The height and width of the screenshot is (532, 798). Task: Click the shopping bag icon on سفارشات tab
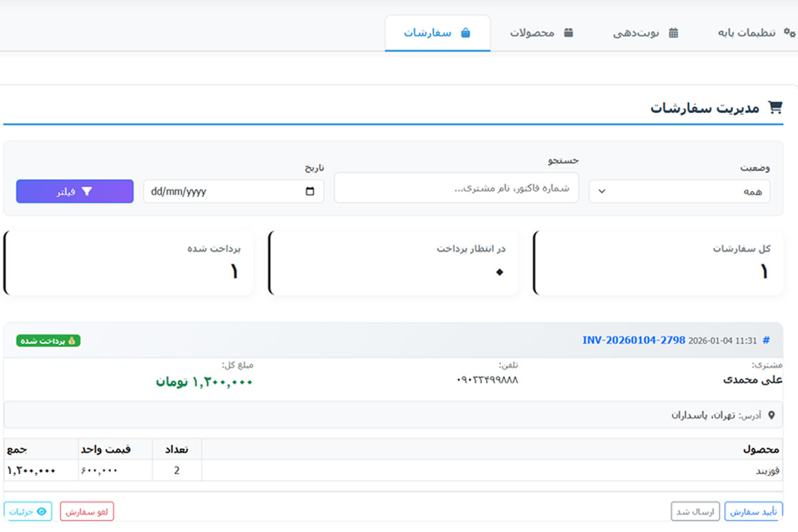(x=465, y=33)
